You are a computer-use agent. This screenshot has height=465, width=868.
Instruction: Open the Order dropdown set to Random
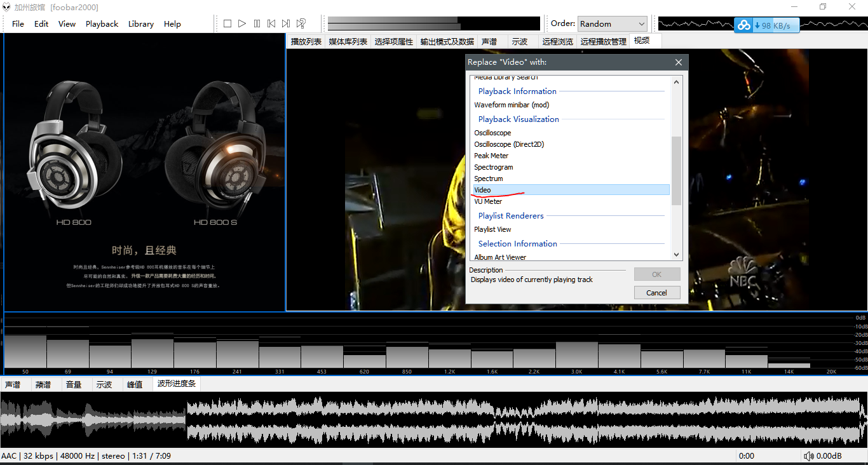(x=612, y=24)
